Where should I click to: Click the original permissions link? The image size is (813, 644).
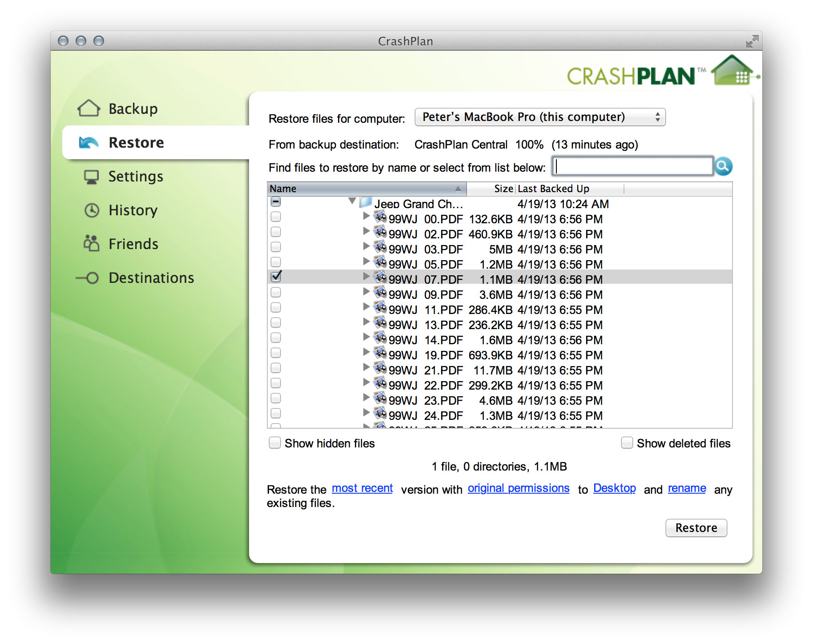pyautogui.click(x=518, y=488)
